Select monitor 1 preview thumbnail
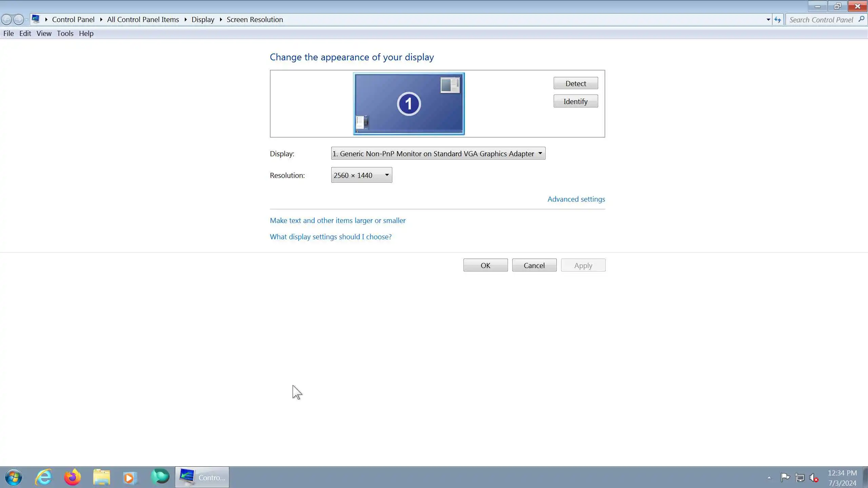868x488 pixels. [x=409, y=104]
